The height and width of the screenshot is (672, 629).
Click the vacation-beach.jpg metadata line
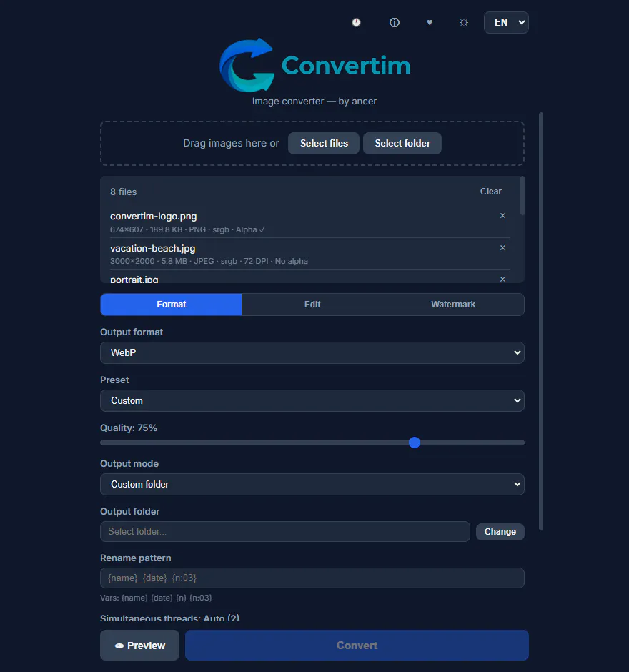click(209, 261)
